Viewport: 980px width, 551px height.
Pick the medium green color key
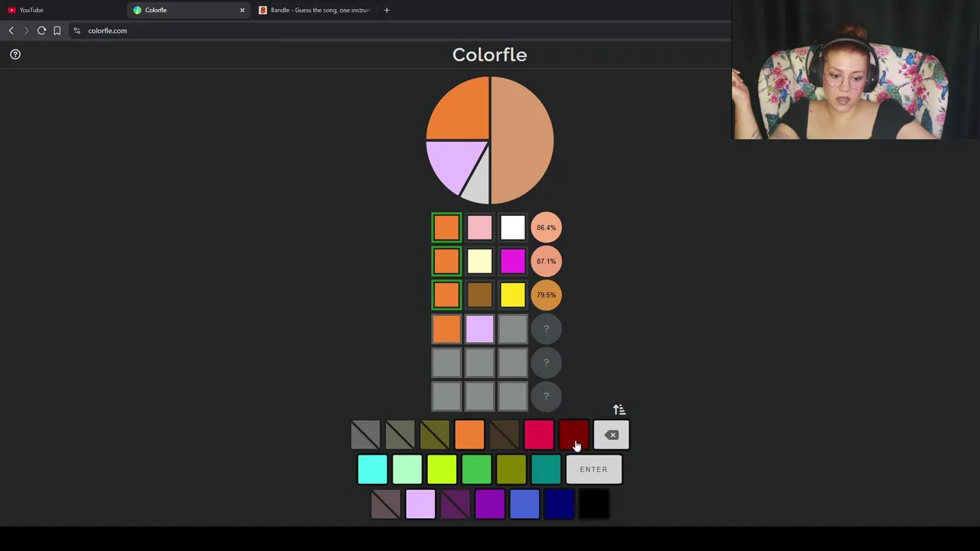pos(476,469)
